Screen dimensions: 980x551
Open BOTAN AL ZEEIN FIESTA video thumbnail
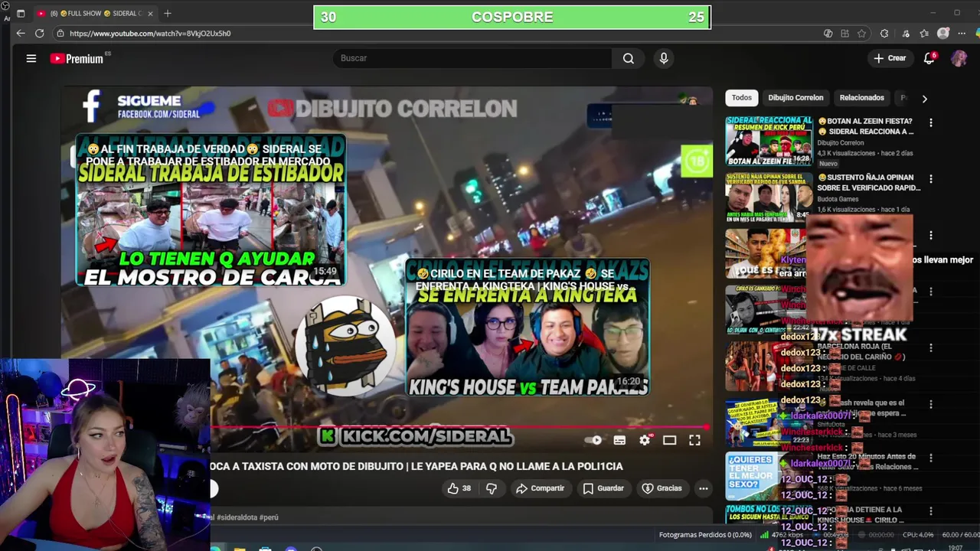(769, 140)
